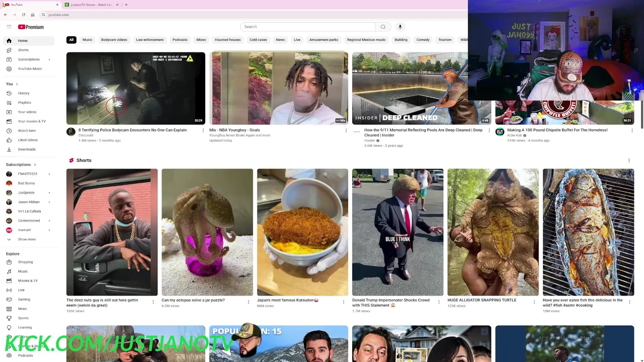
Task: Select the Amusement parks filter chip
Action: tap(324, 40)
